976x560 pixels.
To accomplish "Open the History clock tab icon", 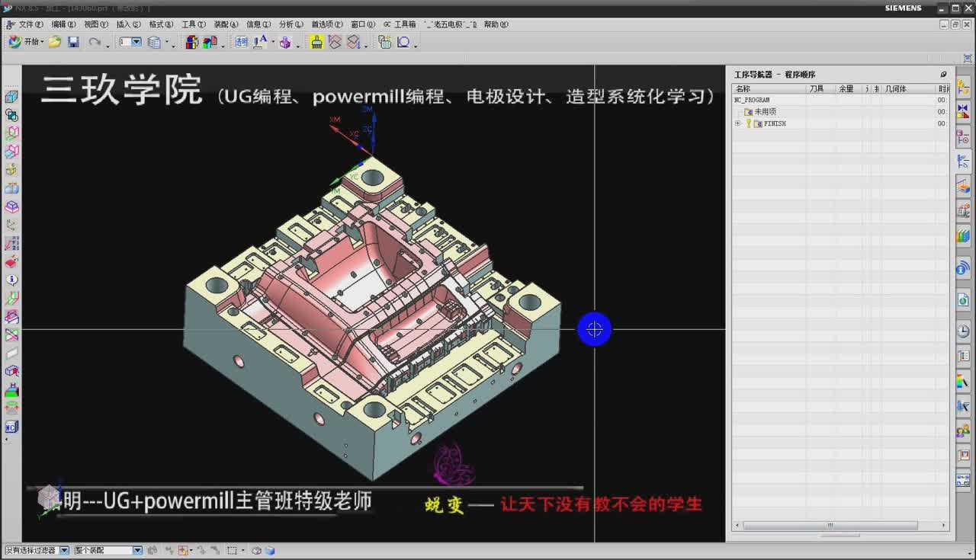I will 963,331.
